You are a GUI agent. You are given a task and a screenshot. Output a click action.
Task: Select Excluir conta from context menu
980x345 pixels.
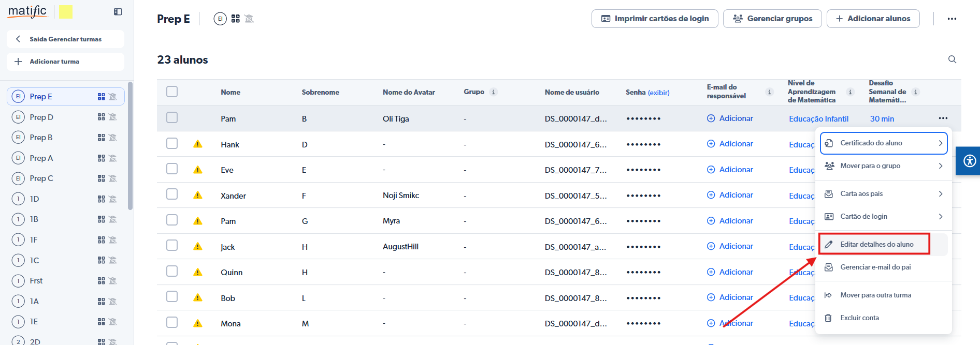pyautogui.click(x=859, y=318)
